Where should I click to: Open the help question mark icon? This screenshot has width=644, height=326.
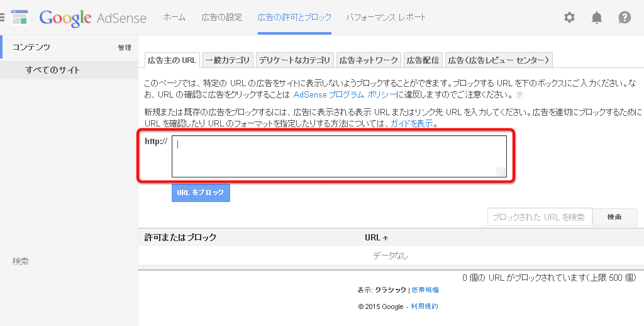click(625, 17)
